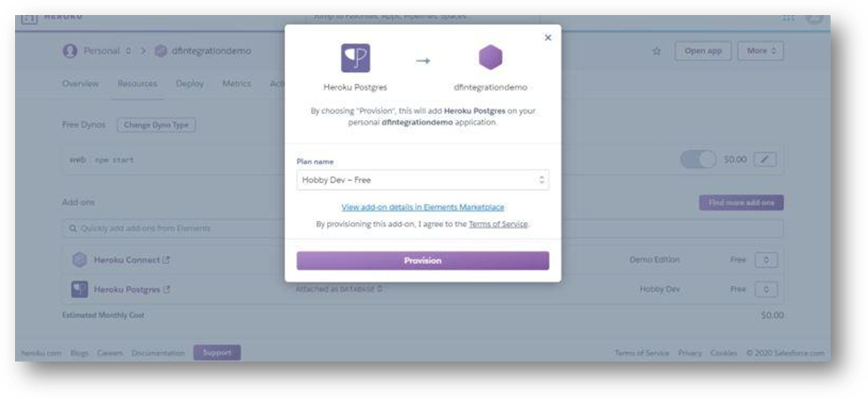Click the Heroku Postgres add-on row icon

[79, 289]
